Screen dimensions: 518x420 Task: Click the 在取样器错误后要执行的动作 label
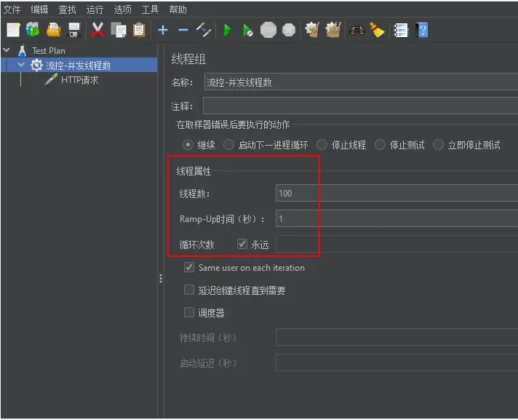233,124
